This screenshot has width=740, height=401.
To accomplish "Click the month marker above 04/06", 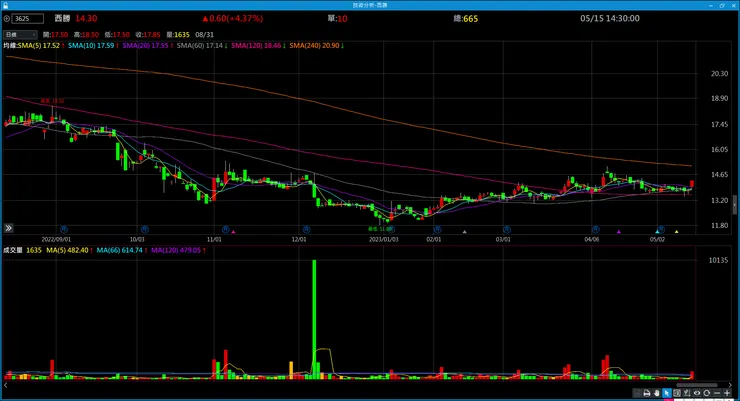I will [x=596, y=229].
